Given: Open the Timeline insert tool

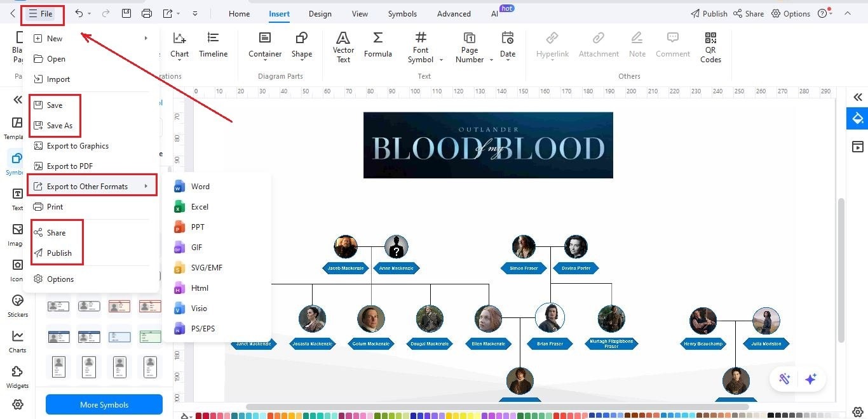Looking at the screenshot, I should click(x=213, y=44).
